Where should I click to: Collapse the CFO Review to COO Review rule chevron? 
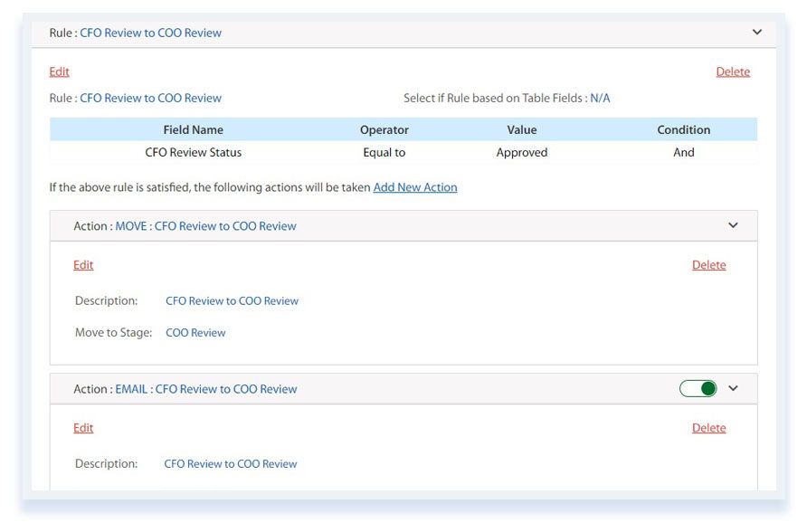[x=756, y=32]
